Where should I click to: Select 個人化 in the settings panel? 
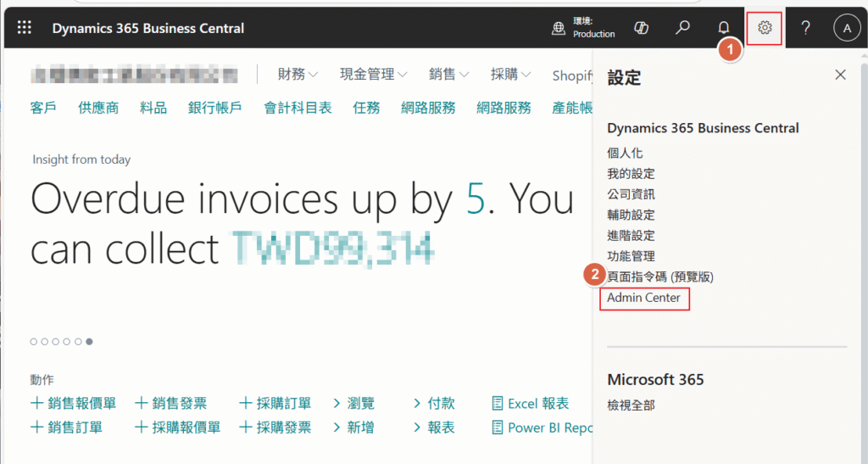tap(625, 153)
